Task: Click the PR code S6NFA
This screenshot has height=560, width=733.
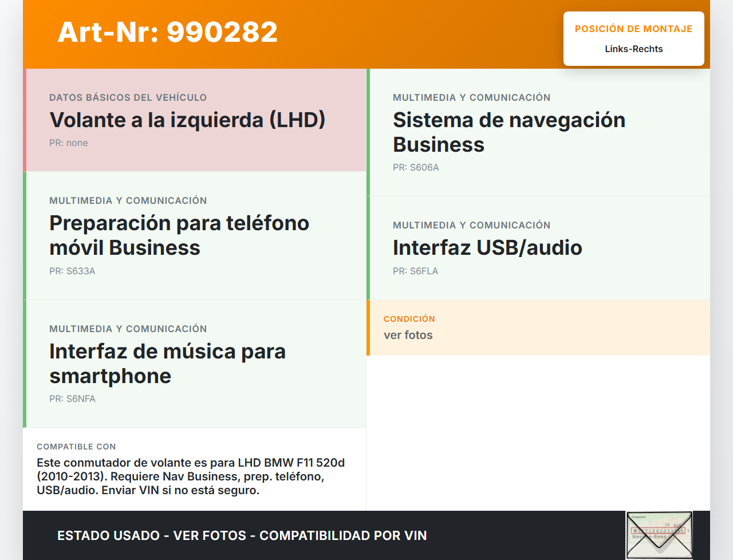Action: (x=72, y=399)
